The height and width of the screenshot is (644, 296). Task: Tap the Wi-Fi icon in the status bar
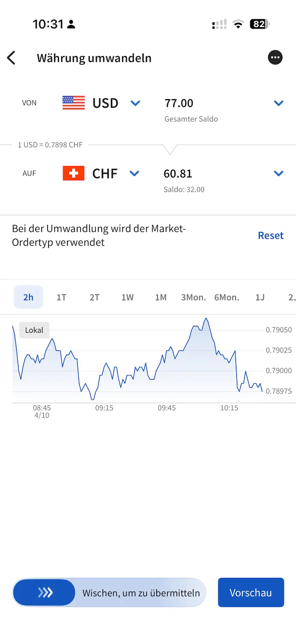(x=238, y=24)
